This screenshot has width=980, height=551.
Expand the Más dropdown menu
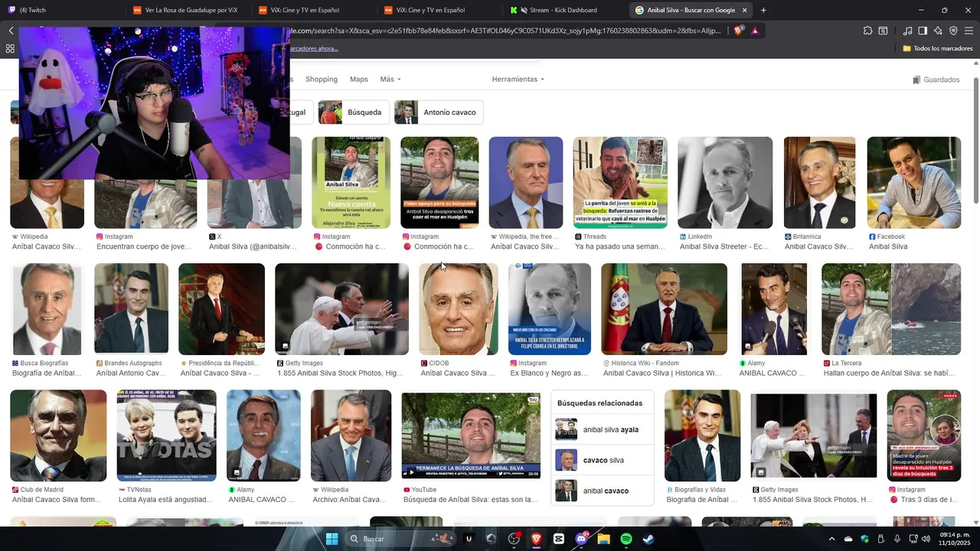click(390, 79)
